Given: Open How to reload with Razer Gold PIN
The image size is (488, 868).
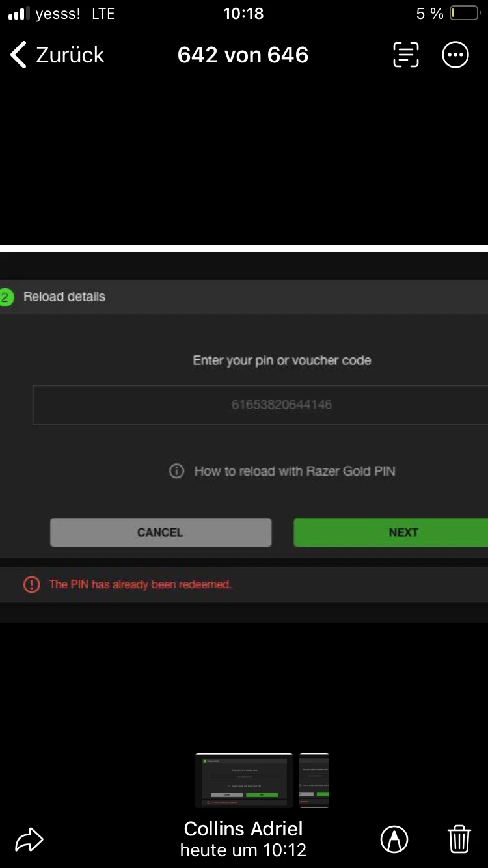Looking at the screenshot, I should point(295,471).
